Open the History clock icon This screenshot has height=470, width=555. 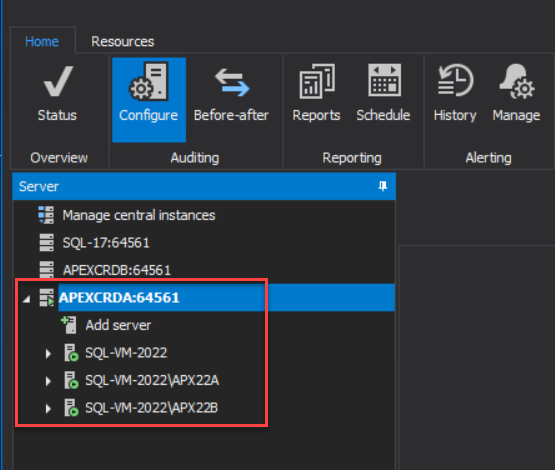(455, 80)
